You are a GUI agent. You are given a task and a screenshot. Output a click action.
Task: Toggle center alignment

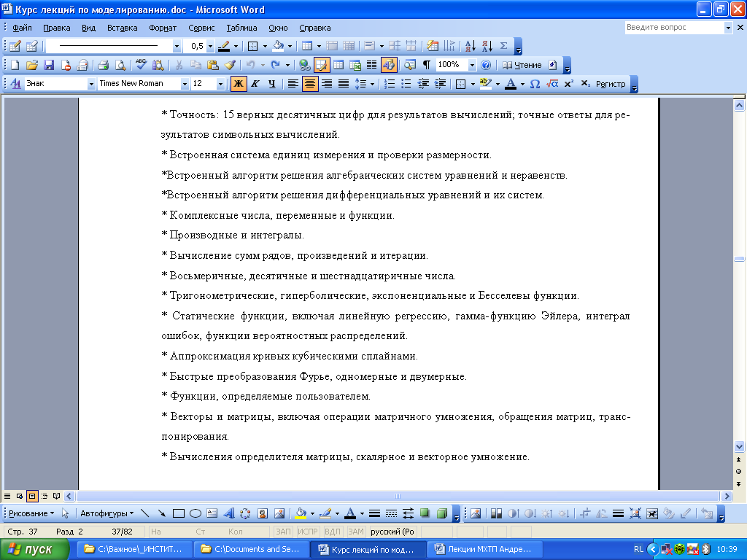309,84
